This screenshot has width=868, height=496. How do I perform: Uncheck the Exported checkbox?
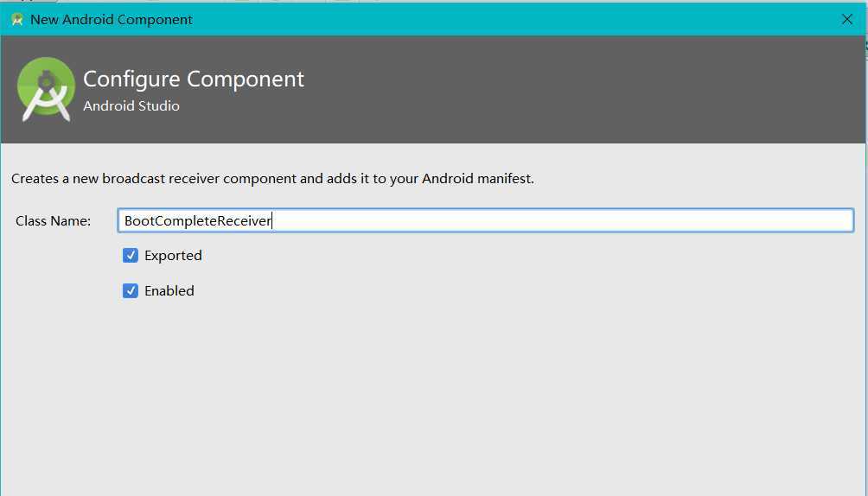point(131,255)
